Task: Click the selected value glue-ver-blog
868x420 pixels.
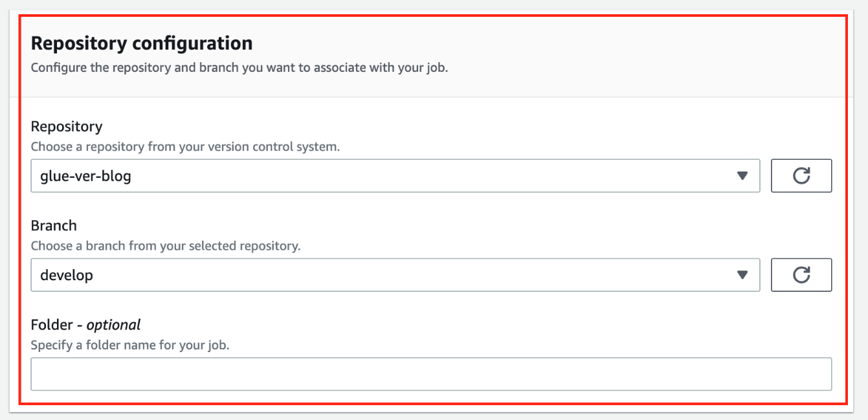Action: (85, 176)
